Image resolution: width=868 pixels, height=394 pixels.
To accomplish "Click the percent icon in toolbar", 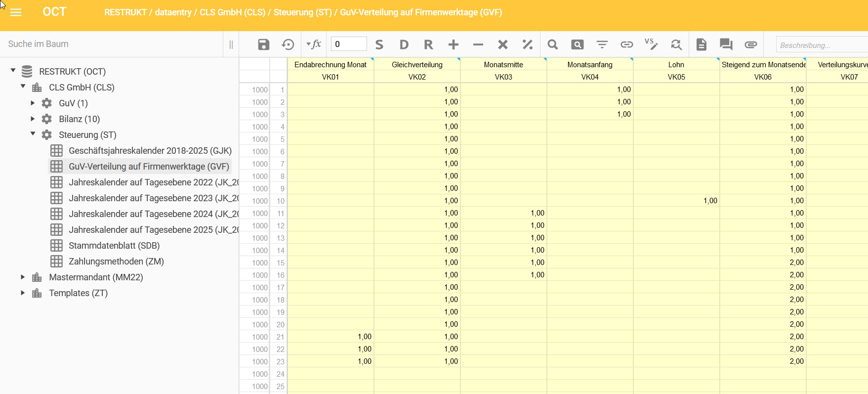I will (528, 44).
